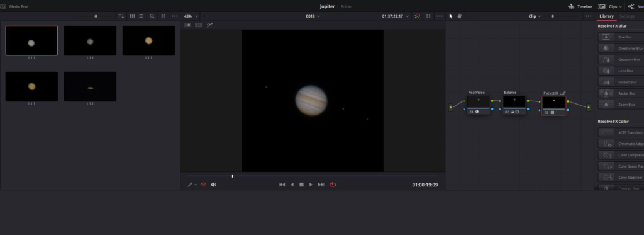The height and width of the screenshot is (235, 644).
Task: Open the Clip node graph mode dropdown
Action: (535, 16)
